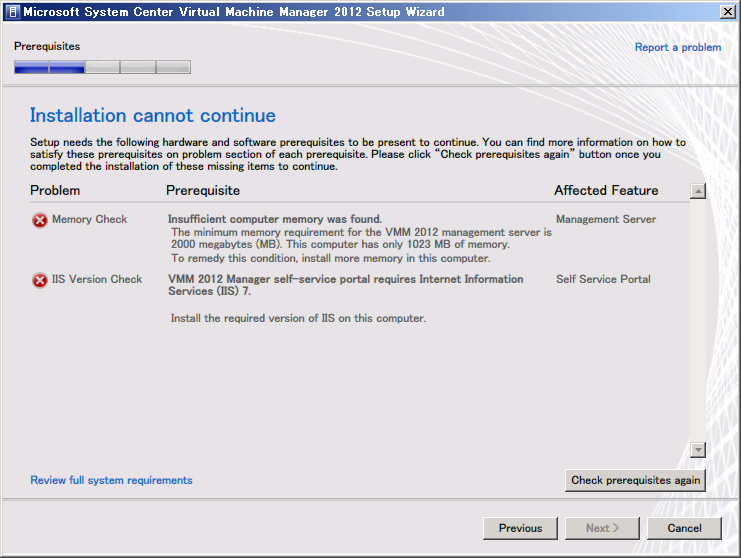Click the scrollbar down arrow
The width and height of the screenshot is (741, 558).
point(698,449)
